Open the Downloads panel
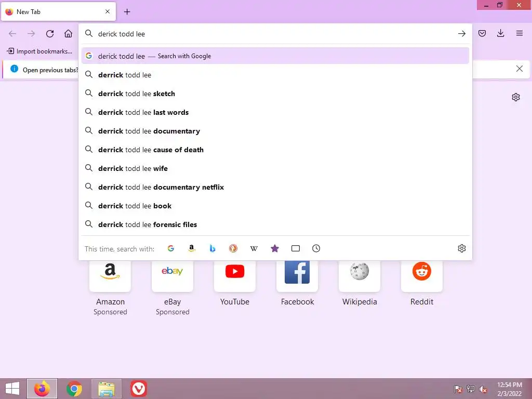This screenshot has width=532, height=399. (x=500, y=33)
